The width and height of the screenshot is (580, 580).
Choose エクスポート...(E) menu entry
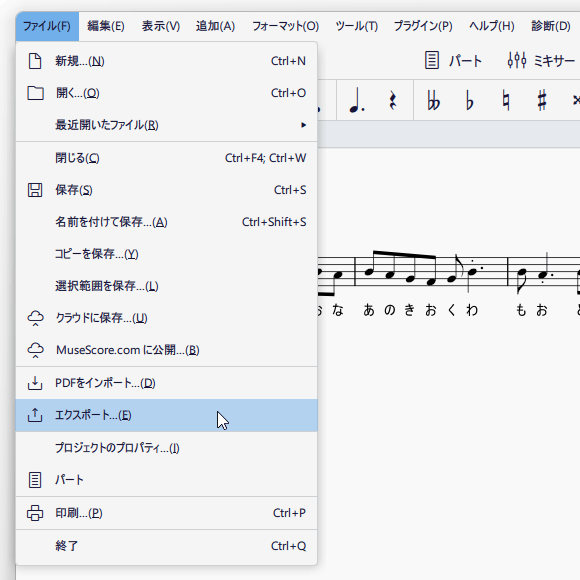click(166, 415)
